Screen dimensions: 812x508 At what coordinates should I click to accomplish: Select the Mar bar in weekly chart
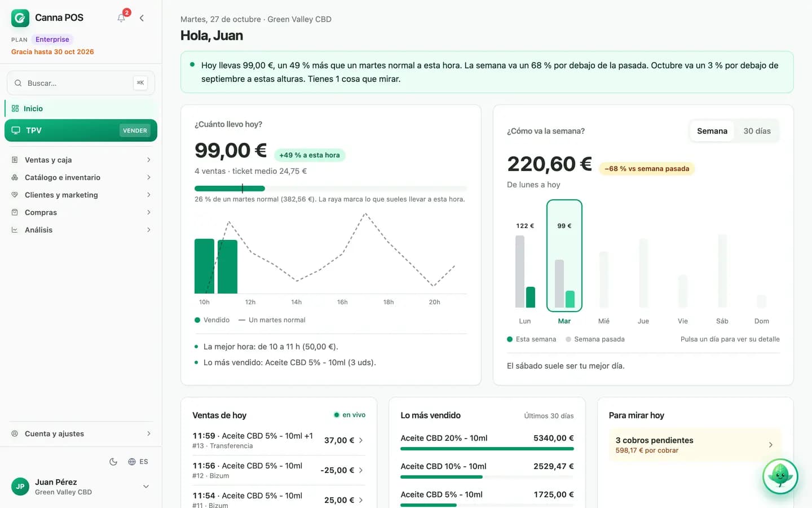(564, 256)
